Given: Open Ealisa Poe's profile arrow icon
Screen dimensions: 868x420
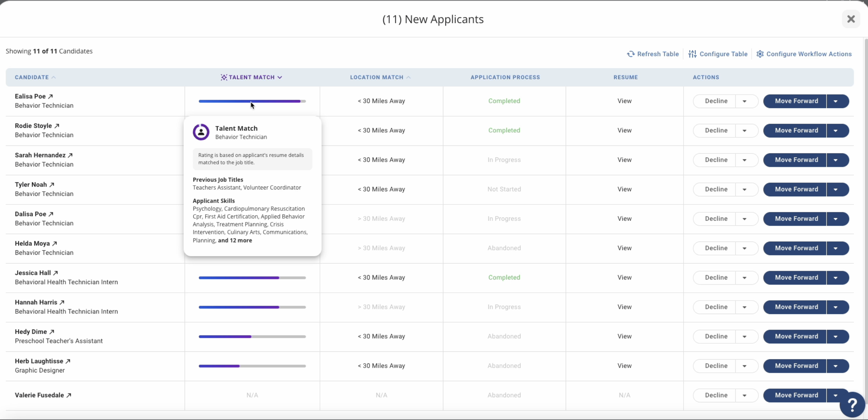Looking at the screenshot, I should pyautogui.click(x=50, y=96).
